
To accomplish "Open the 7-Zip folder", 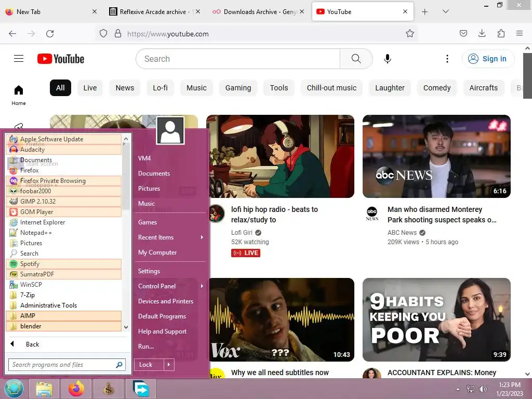I will pos(64,295).
